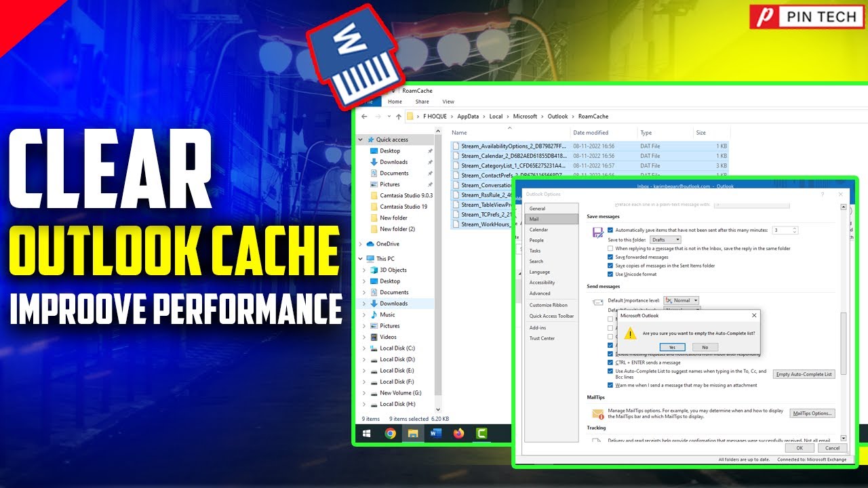The width and height of the screenshot is (868, 488).
Task: Open File Explorer taskbar icon
Action: (412, 434)
